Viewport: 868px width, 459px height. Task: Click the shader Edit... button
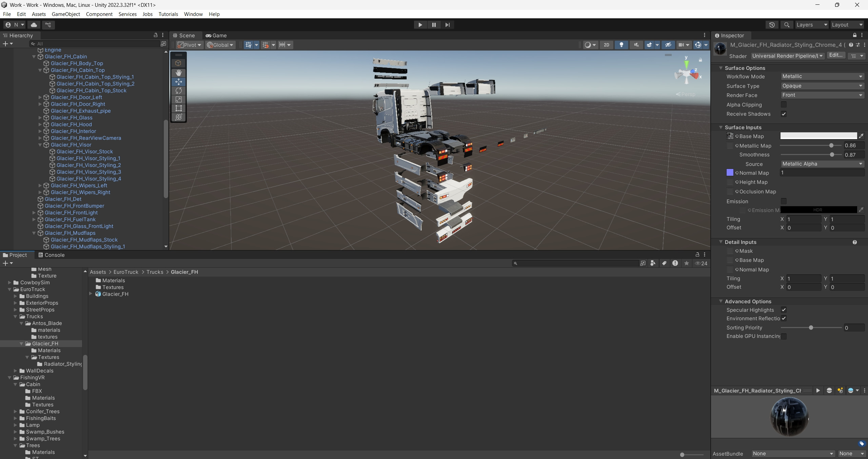(x=835, y=55)
